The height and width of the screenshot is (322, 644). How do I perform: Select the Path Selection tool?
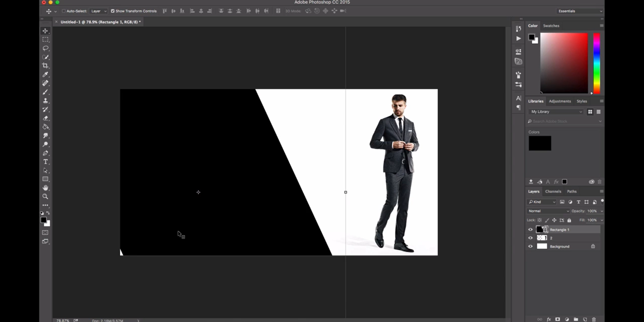45,170
